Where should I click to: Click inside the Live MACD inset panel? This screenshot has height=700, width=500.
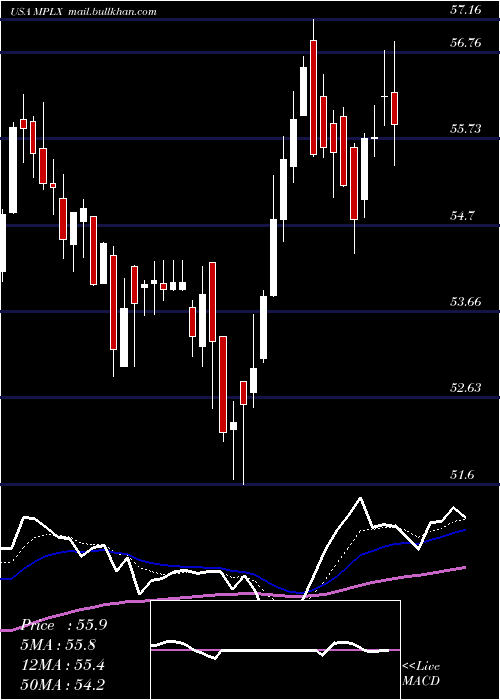[275, 650]
